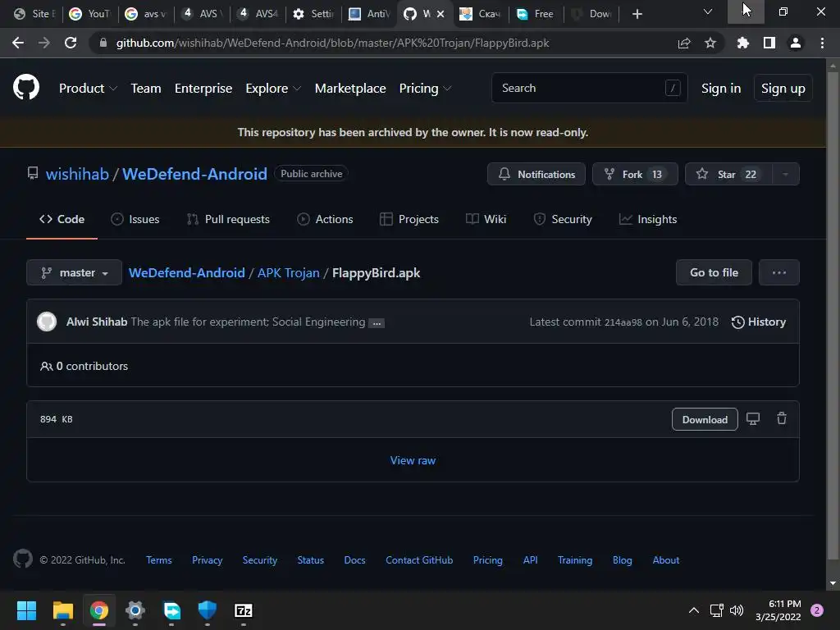Star the repository
This screenshot has height=630, width=840.
(728, 174)
